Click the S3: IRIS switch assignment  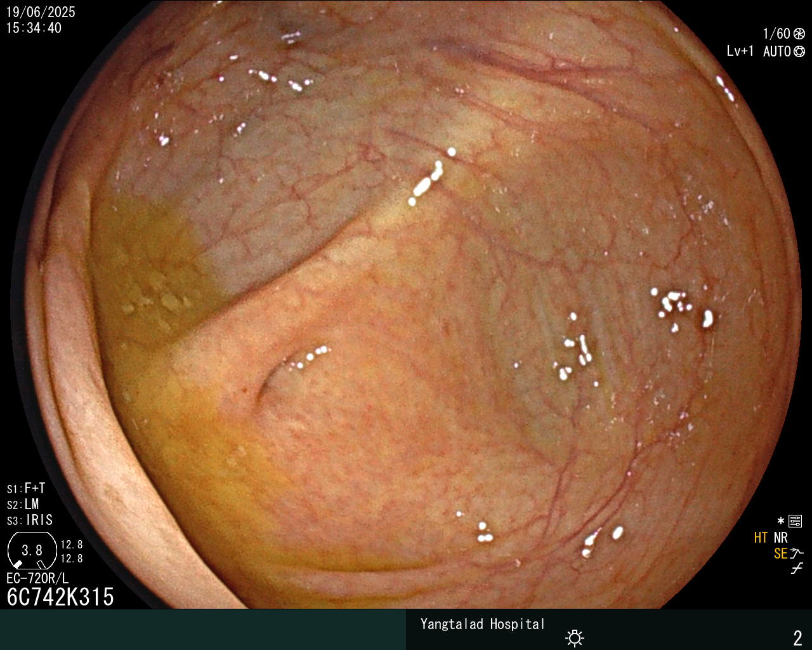(30, 521)
